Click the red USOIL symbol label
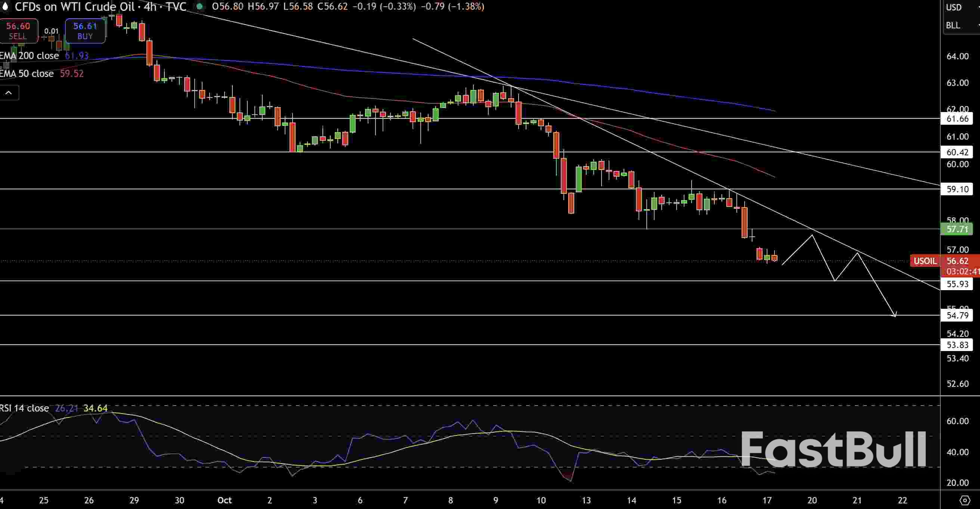 click(925, 261)
